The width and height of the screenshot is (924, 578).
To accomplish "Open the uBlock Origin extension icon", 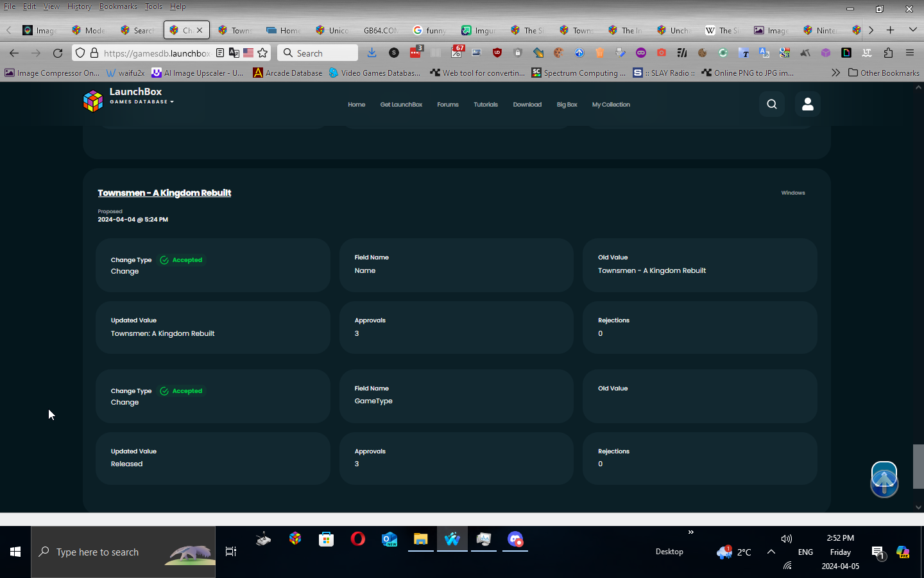I will click(497, 53).
